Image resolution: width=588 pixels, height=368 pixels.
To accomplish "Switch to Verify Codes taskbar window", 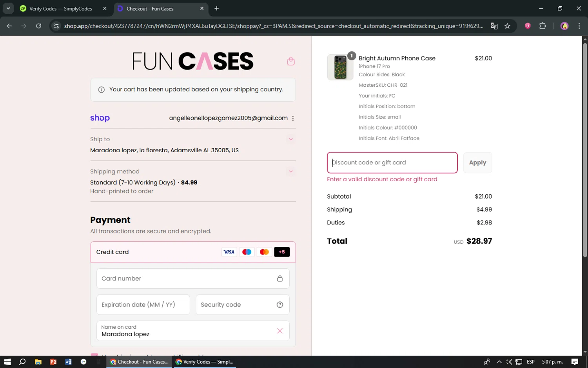I will (x=204, y=362).
